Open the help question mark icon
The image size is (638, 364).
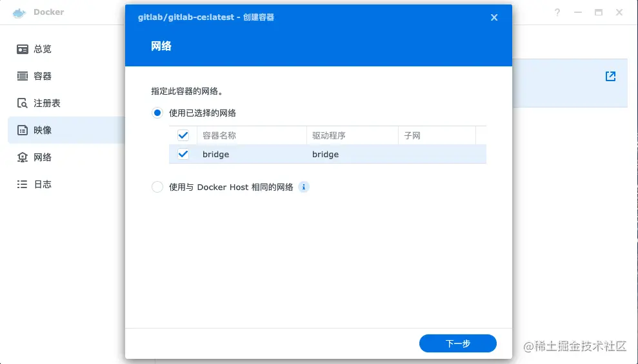(x=557, y=13)
